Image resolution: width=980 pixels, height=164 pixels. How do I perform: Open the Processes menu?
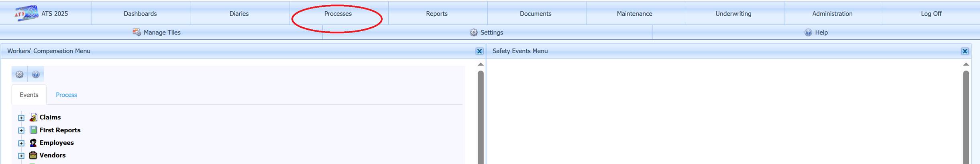pos(338,14)
